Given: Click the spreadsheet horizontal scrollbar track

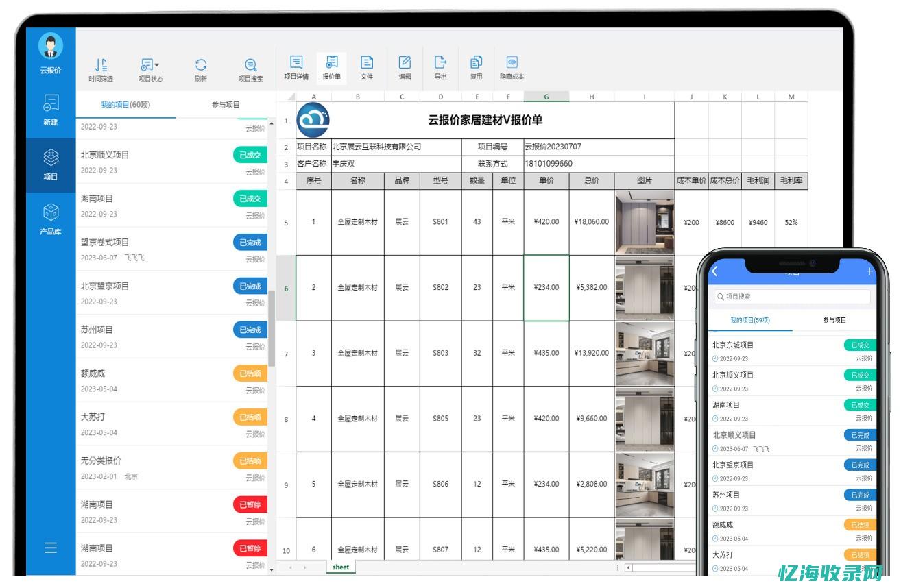Looking at the screenshot, I should pos(662,567).
